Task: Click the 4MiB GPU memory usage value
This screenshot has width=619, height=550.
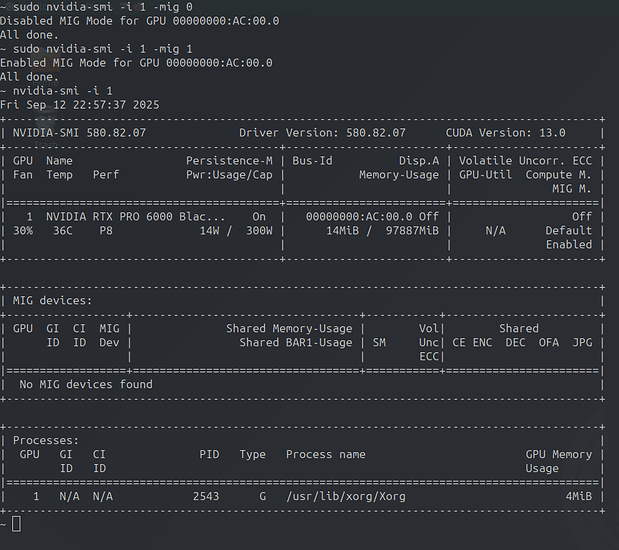Action: tap(578, 496)
